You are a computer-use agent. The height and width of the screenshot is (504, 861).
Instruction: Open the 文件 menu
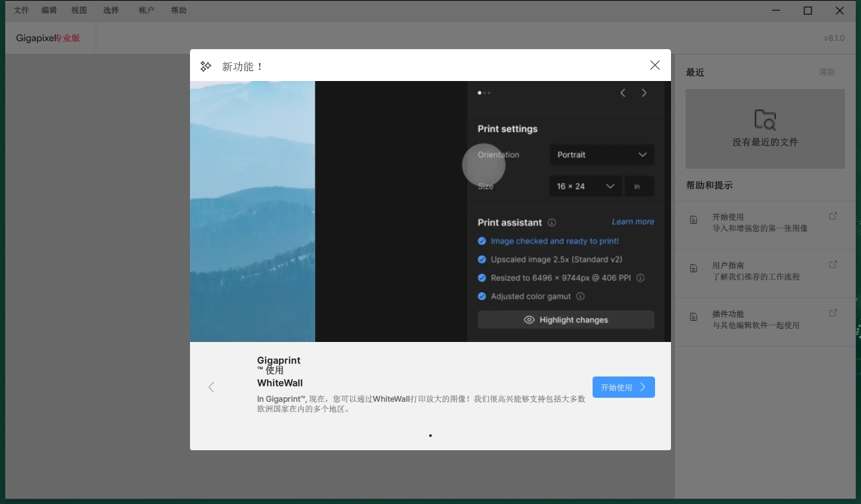[x=21, y=10]
